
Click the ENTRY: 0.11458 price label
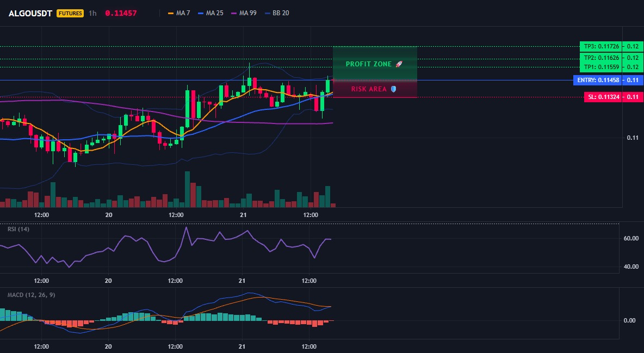coord(598,80)
